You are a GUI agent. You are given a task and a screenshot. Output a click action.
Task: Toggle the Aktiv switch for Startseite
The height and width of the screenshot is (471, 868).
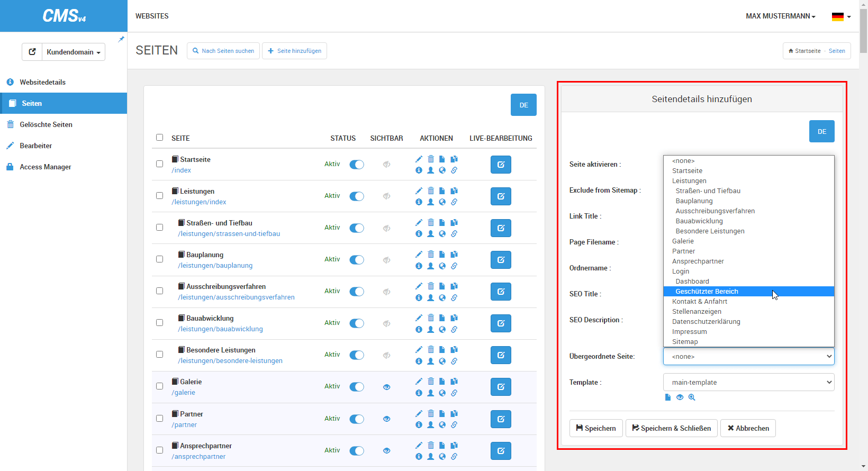point(357,165)
